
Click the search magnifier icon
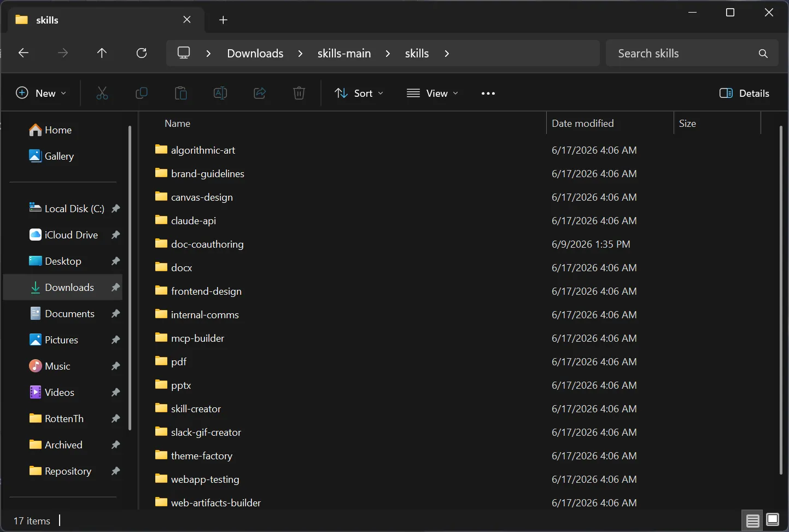(763, 54)
